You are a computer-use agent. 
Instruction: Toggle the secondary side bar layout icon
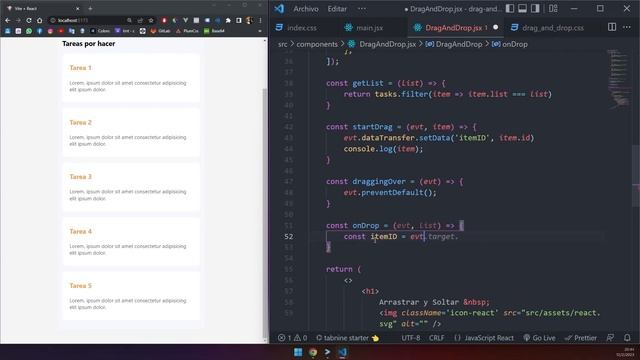click(535, 8)
